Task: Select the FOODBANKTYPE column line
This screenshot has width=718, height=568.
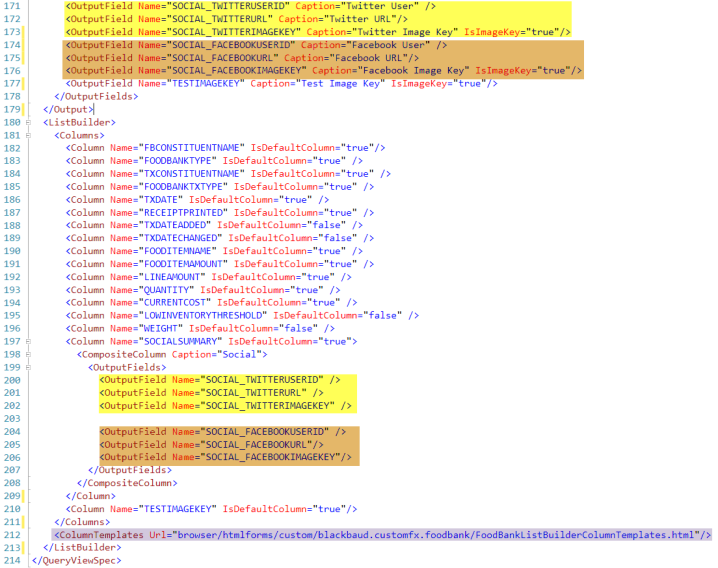Action: [x=214, y=161]
